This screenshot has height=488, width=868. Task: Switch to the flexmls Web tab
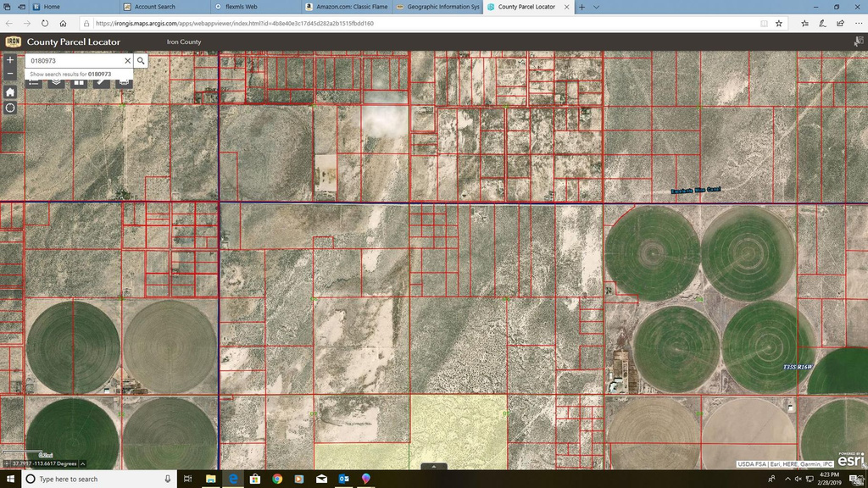pos(240,7)
